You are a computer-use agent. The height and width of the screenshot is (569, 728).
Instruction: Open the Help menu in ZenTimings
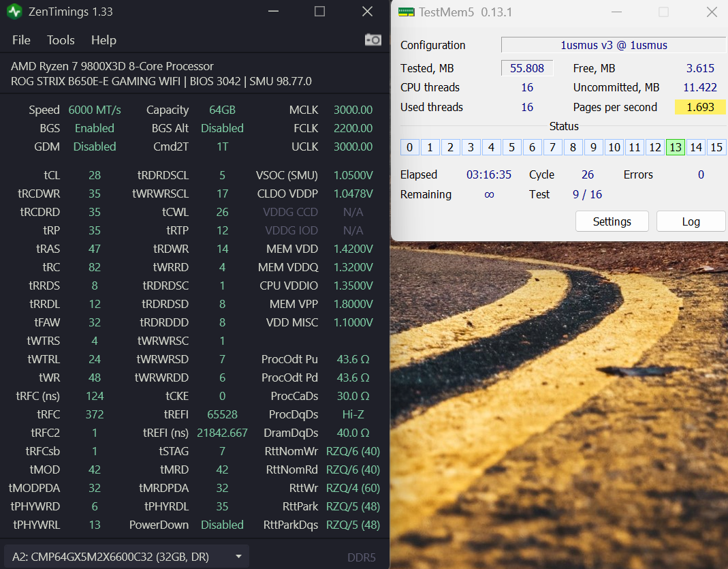104,40
